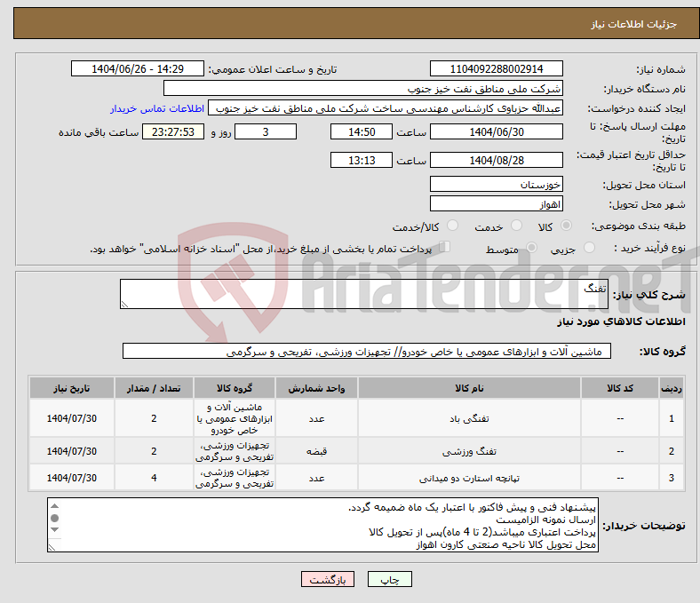
Task: Click the requester field عبدالله حزباوی
Action: tap(386, 108)
